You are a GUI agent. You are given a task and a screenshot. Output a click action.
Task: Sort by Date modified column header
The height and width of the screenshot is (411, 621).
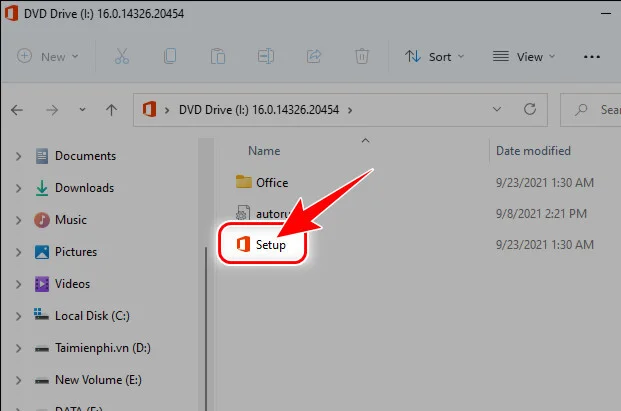coord(533,151)
